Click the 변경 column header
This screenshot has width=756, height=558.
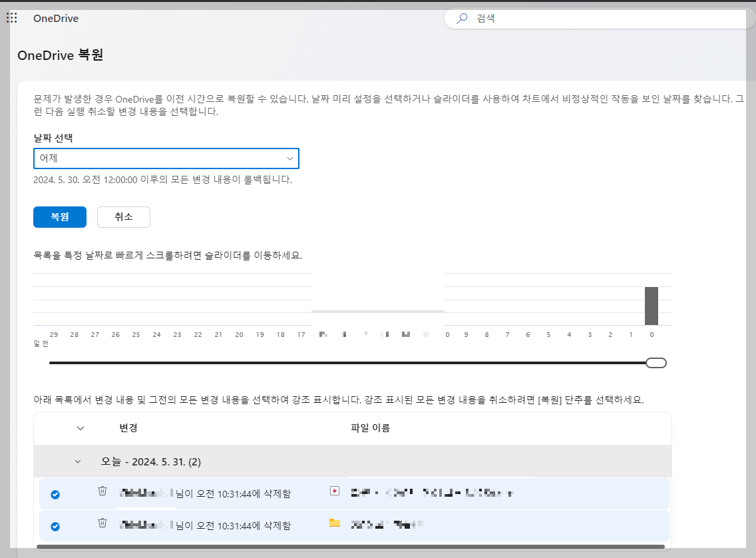[x=128, y=427]
